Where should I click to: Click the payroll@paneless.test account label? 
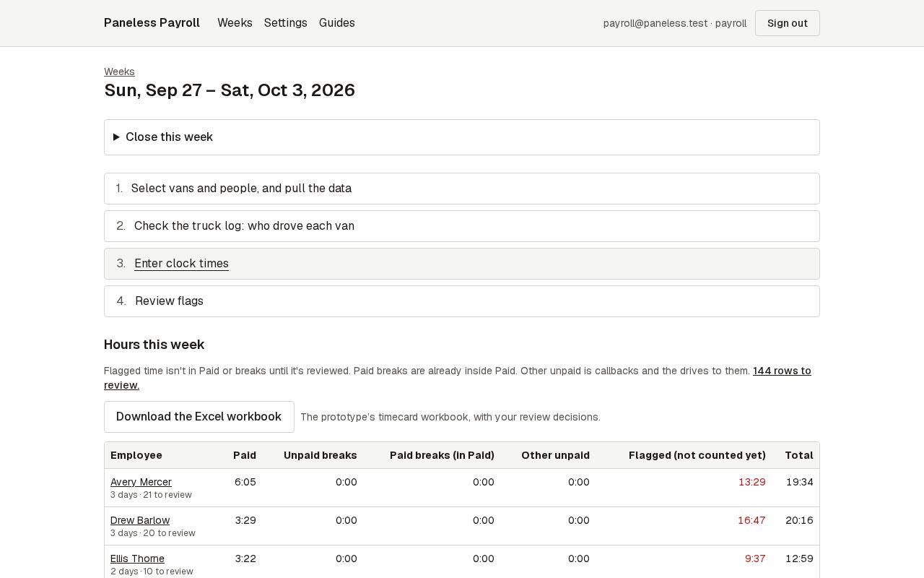[x=675, y=23]
